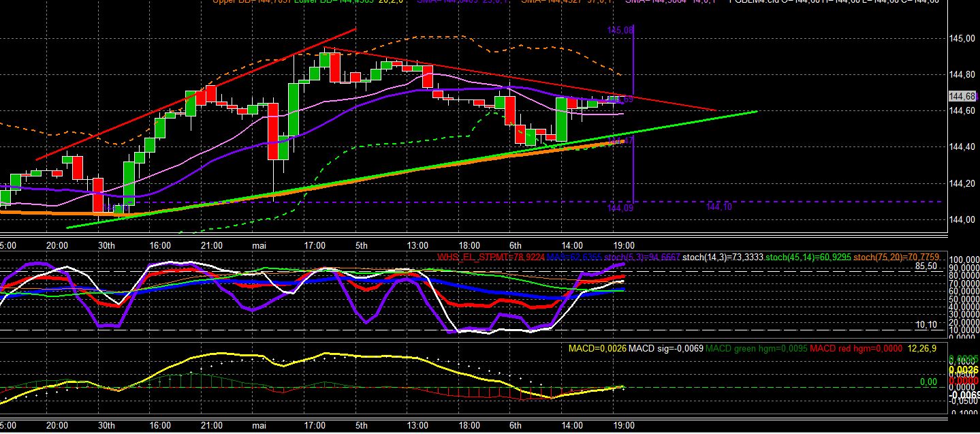Select the MACD=0,0026 label
Image resolution: width=980 pixels, height=434 pixels.
pos(597,348)
